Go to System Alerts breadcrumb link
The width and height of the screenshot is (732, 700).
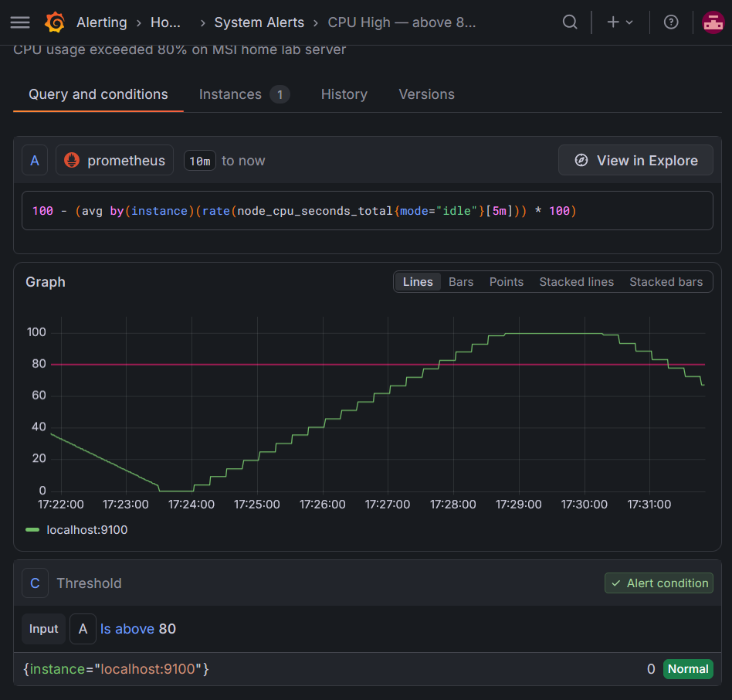pyautogui.click(x=259, y=22)
